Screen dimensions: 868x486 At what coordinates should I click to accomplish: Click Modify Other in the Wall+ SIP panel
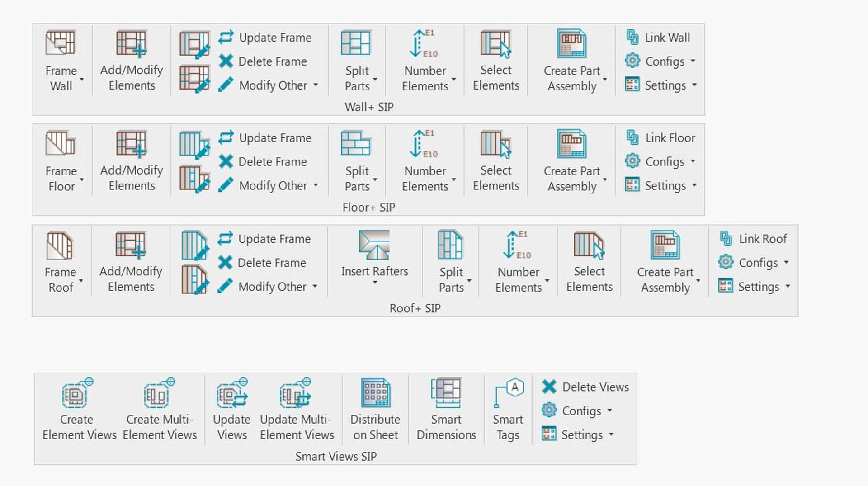click(272, 85)
